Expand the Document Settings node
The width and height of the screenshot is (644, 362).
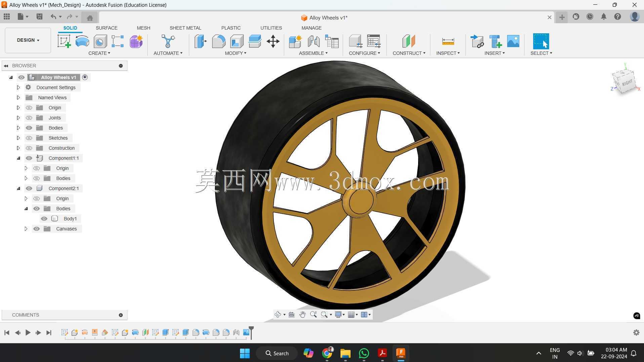click(18, 87)
